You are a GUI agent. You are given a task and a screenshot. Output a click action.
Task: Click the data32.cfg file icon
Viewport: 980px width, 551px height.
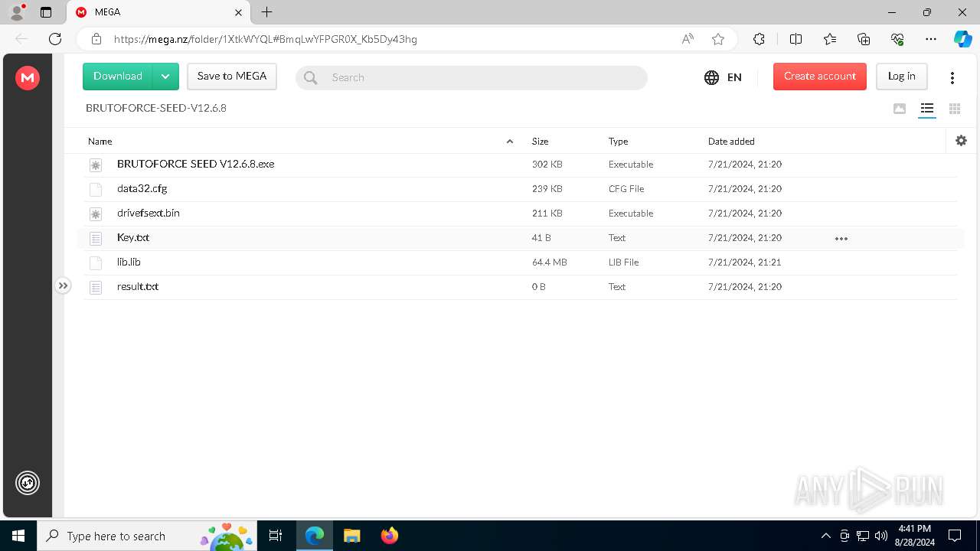(96, 189)
